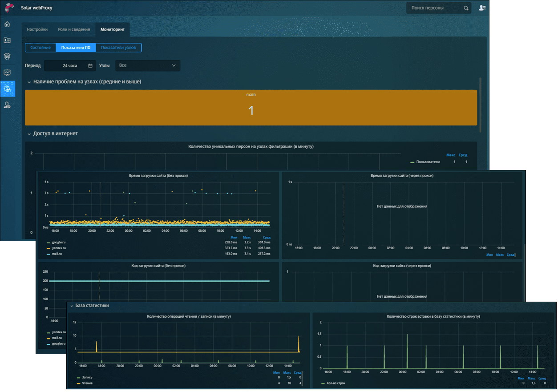
Task: Open the Роли и сведения tab
Action: click(74, 30)
